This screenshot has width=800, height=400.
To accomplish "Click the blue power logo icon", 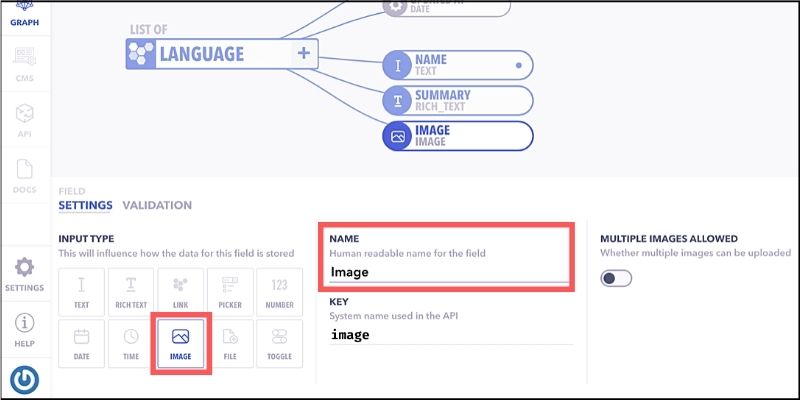I will [24, 380].
